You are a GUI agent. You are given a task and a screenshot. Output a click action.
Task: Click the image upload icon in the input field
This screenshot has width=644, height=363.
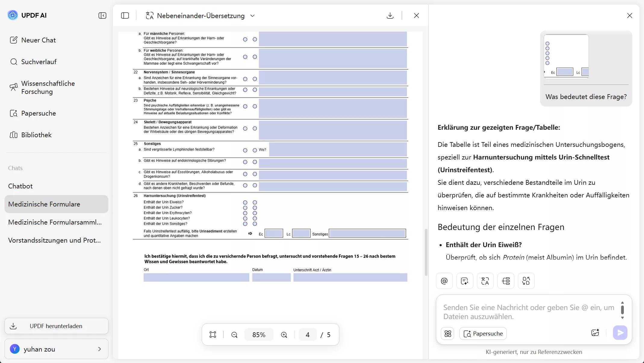595,333
